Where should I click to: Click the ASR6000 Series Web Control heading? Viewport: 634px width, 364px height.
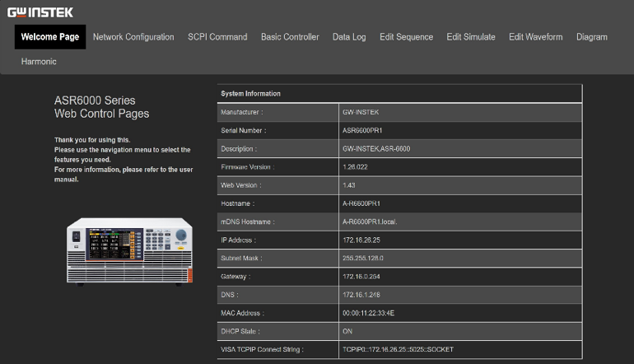[101, 107]
